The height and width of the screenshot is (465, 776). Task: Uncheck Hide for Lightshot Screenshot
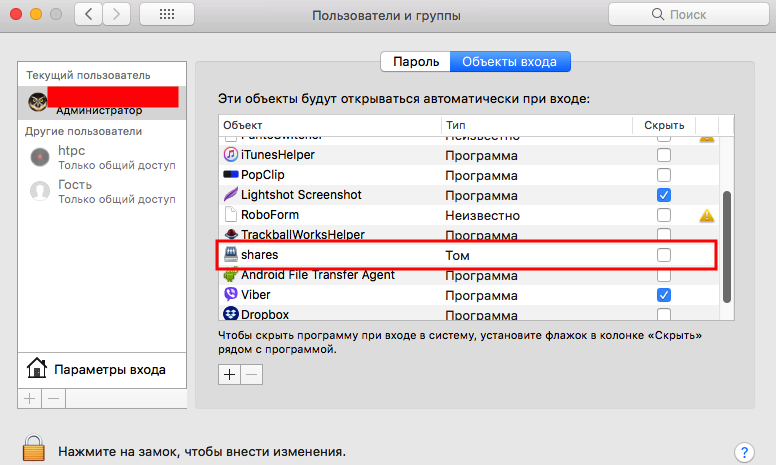click(664, 195)
